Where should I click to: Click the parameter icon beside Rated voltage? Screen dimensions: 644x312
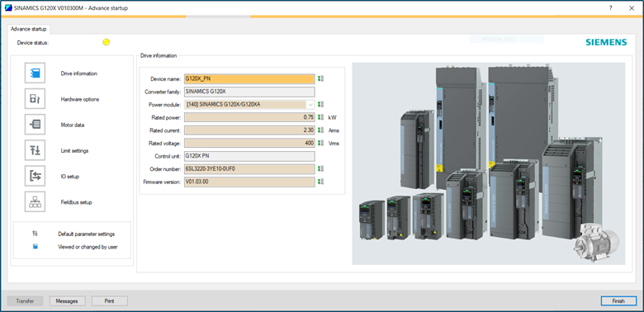(x=321, y=144)
